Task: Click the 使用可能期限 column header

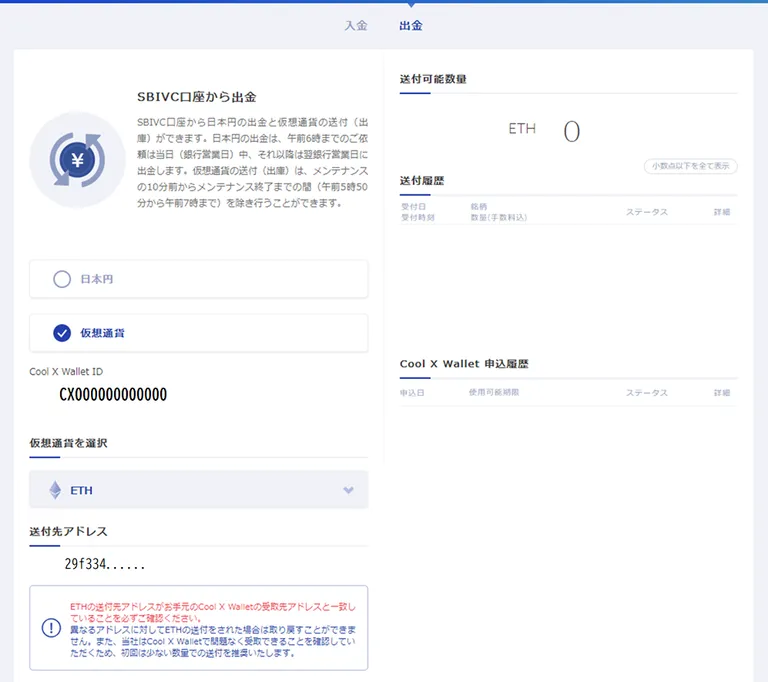Action: click(494, 392)
